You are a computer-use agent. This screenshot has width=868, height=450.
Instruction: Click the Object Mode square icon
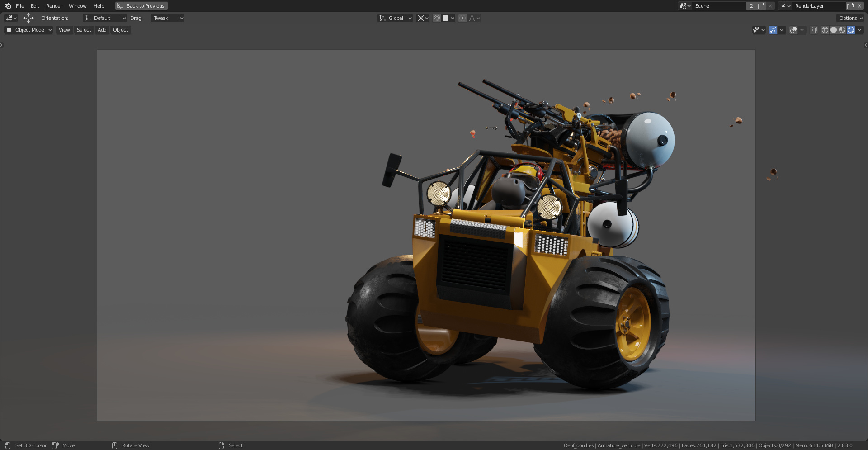click(9, 30)
